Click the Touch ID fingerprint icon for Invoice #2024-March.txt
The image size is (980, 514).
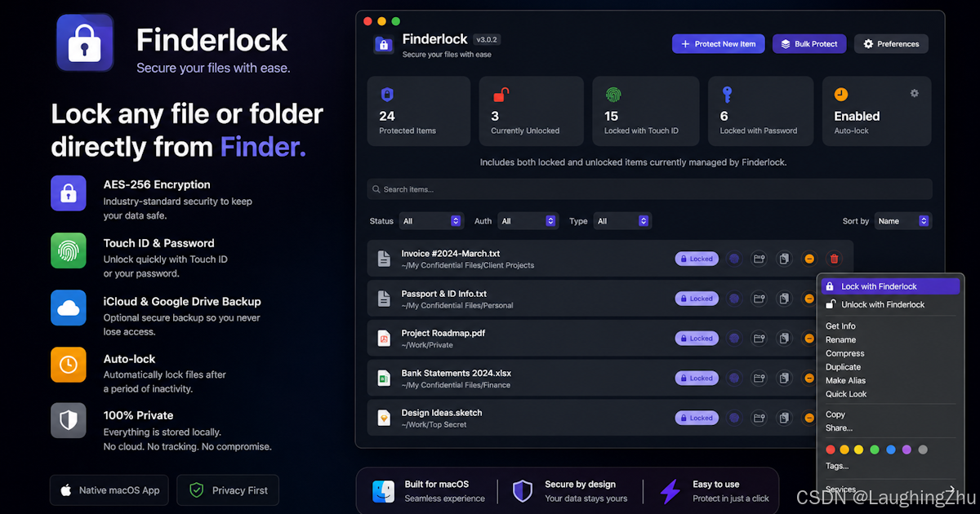pyautogui.click(x=734, y=259)
